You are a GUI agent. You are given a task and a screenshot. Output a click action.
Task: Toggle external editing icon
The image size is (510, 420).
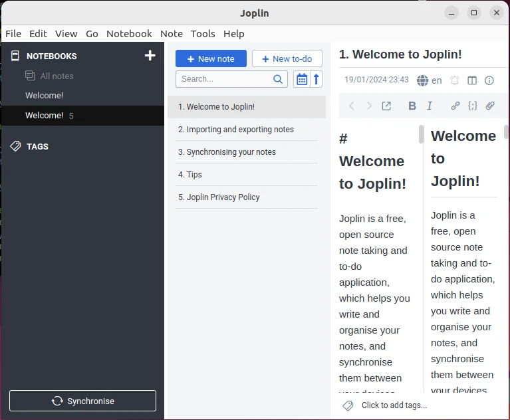[x=386, y=106]
